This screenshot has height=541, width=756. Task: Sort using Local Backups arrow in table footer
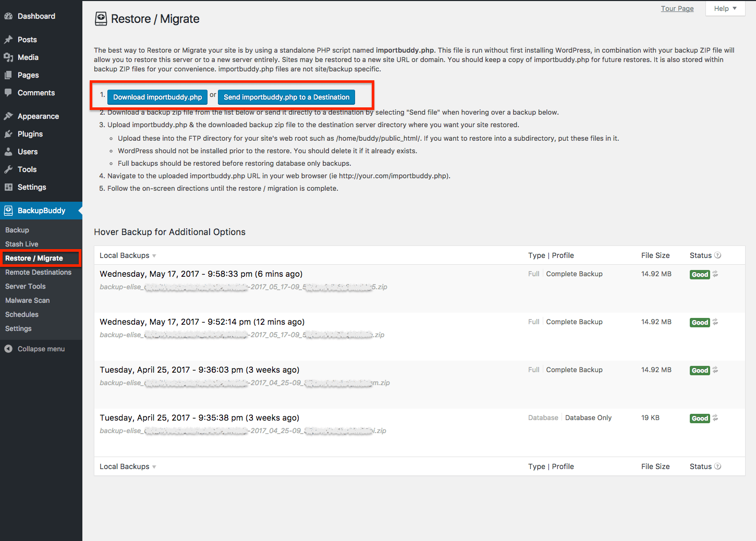(x=154, y=467)
